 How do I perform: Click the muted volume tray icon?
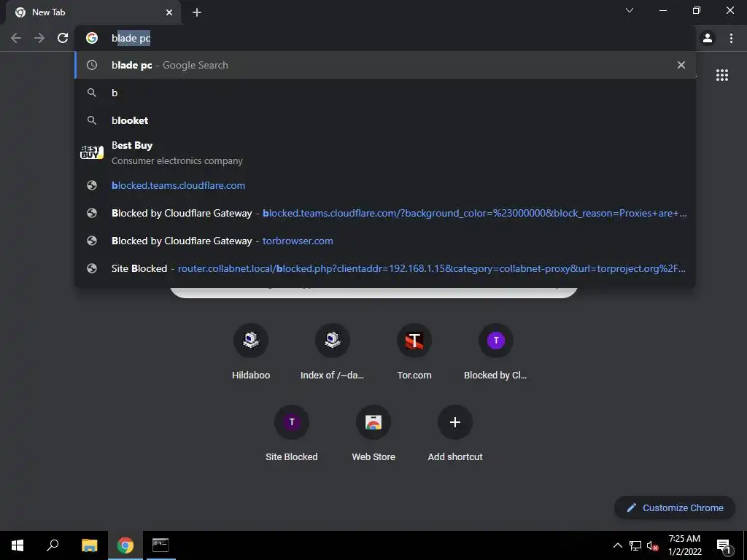tap(653, 545)
